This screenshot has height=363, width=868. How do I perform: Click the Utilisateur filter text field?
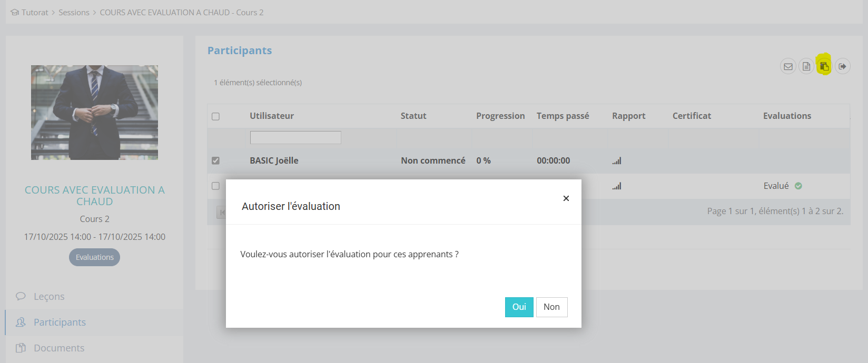pyautogui.click(x=295, y=138)
